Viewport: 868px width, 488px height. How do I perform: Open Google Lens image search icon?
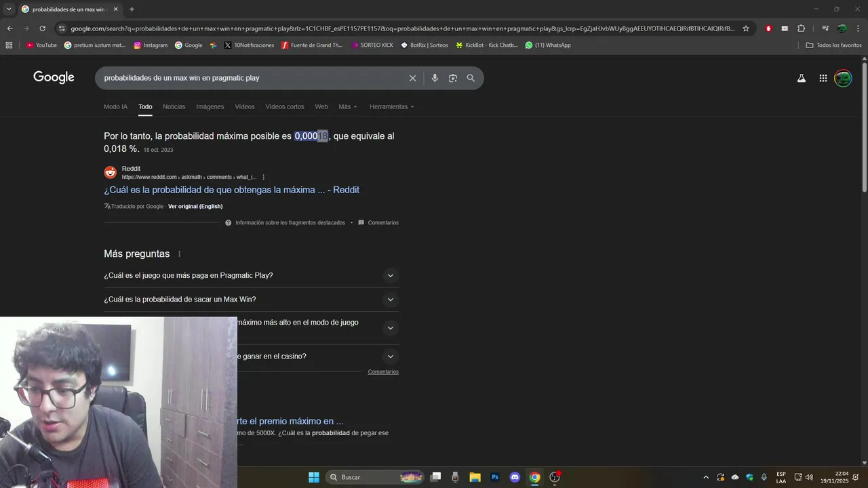[x=453, y=78]
